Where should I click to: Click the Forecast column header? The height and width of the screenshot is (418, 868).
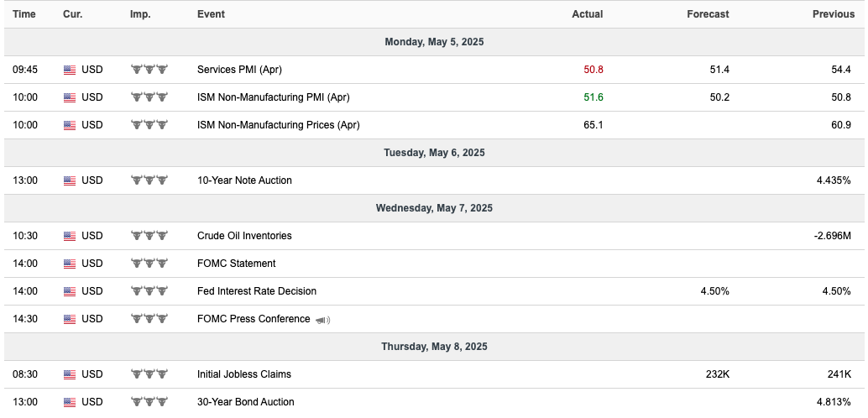click(708, 14)
